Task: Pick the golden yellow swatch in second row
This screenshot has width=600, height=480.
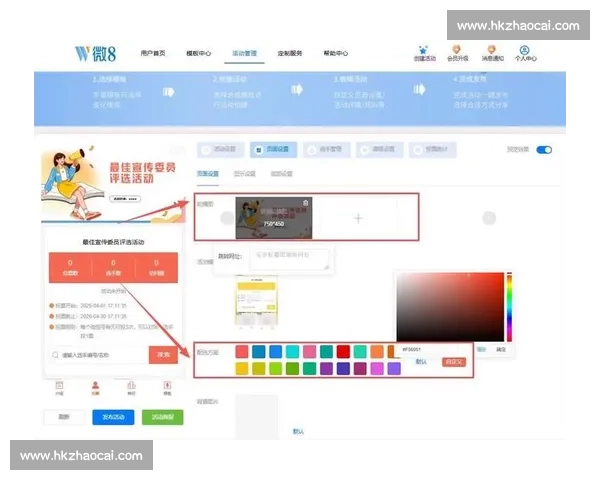Action: (242, 368)
